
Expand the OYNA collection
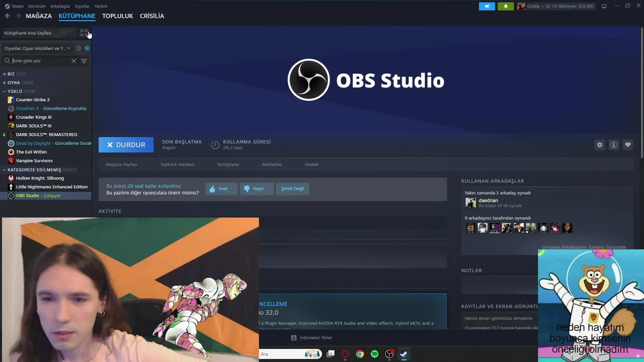pos(5,82)
